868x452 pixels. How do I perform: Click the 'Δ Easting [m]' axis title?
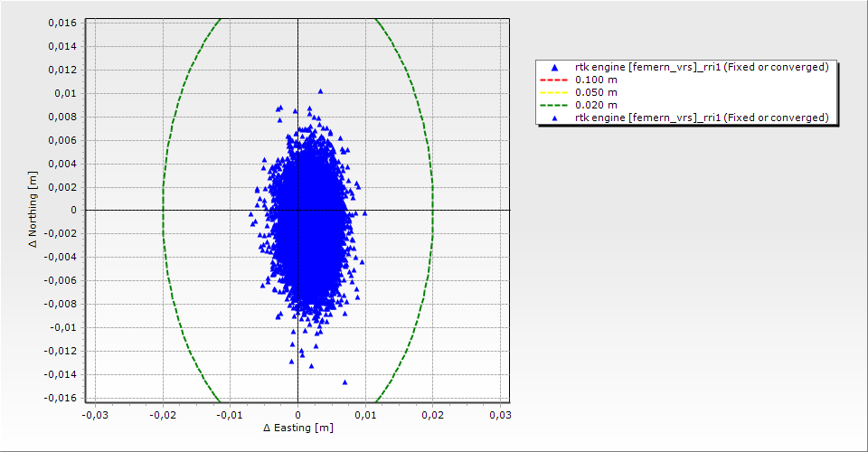297,428
